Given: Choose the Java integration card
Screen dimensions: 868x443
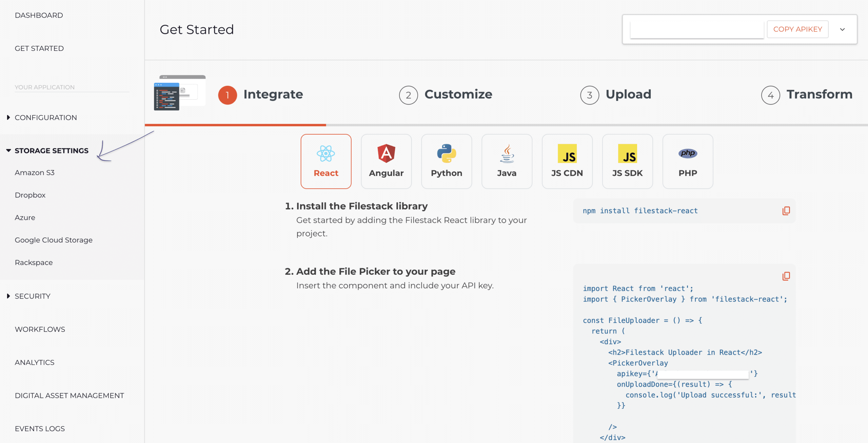Looking at the screenshot, I should pyautogui.click(x=507, y=161).
